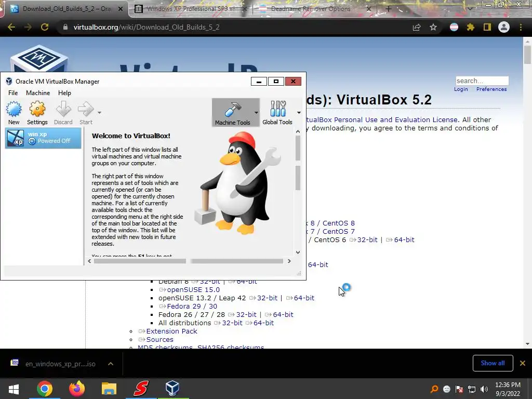This screenshot has width=532, height=399.
Task: Click horizontal scrollbar right arrow in VirtualBox
Action: (289, 261)
